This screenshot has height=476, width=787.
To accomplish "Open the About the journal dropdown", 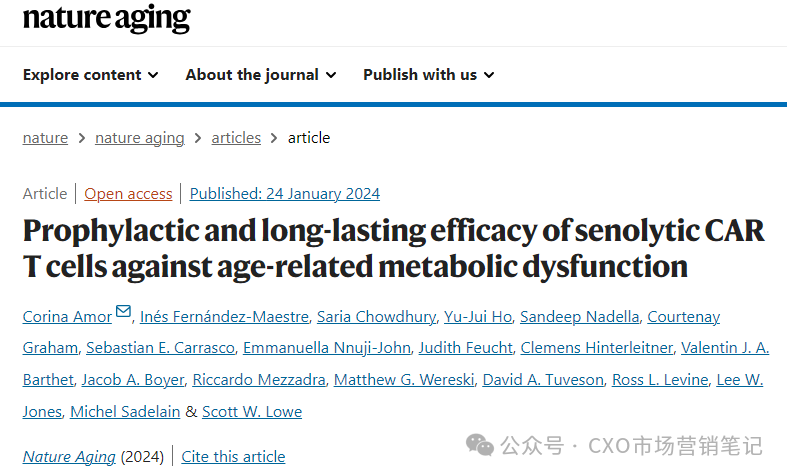I will [261, 75].
